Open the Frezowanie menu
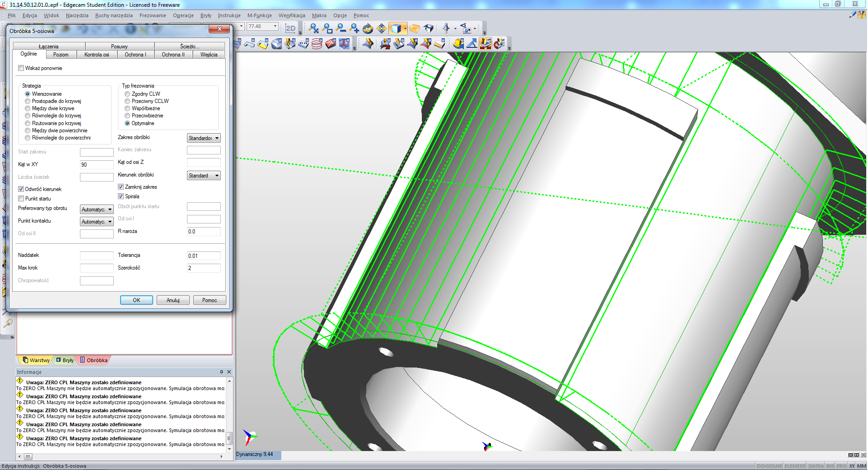This screenshot has width=868, height=470. (x=153, y=15)
